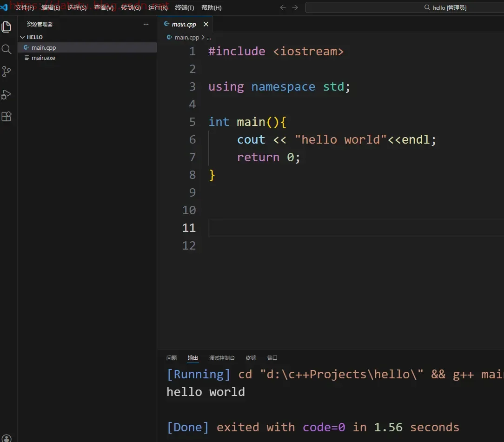Select main.exe in the file tree

tap(43, 58)
